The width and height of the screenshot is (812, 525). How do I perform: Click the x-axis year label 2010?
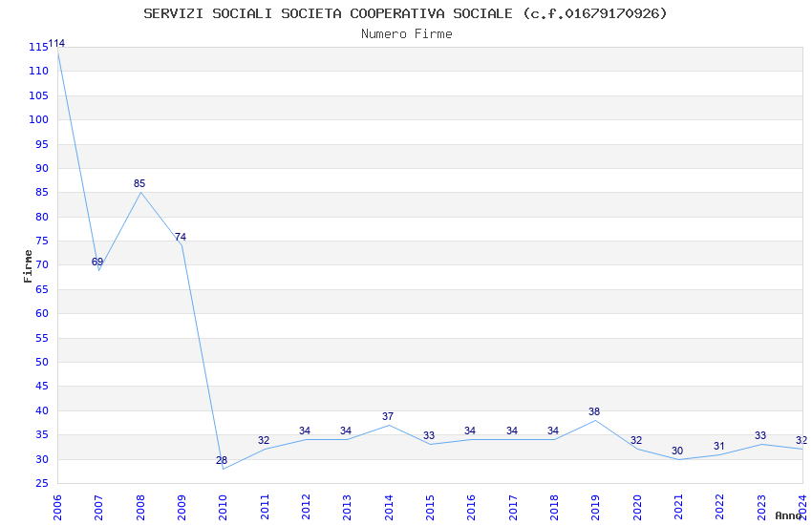pos(224,507)
